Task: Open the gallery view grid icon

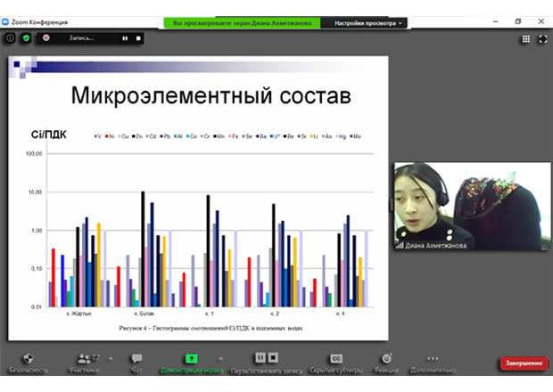Action: point(525,39)
